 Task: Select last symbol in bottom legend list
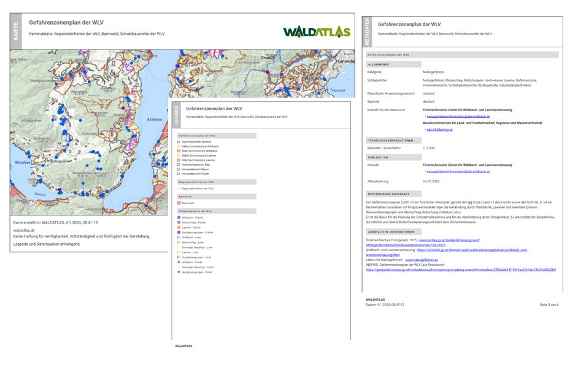pos(178,272)
